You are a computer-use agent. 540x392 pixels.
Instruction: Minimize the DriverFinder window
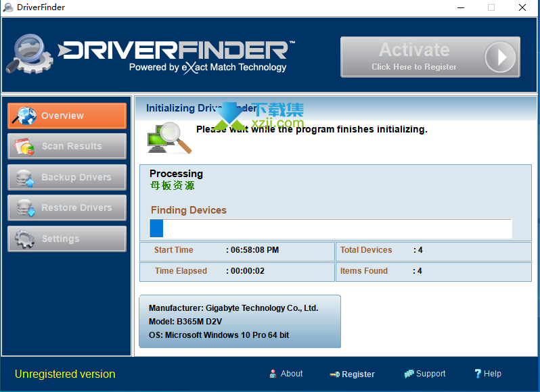[x=460, y=7]
